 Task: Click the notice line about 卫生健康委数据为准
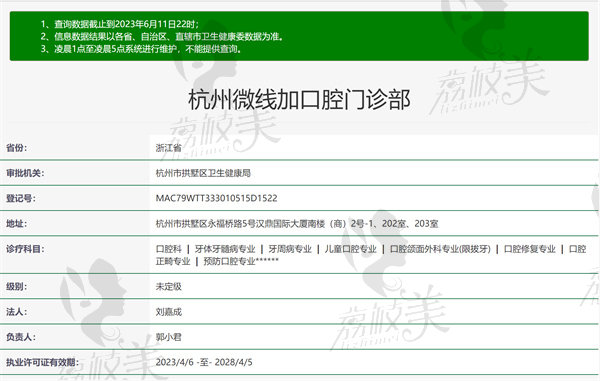point(162,37)
